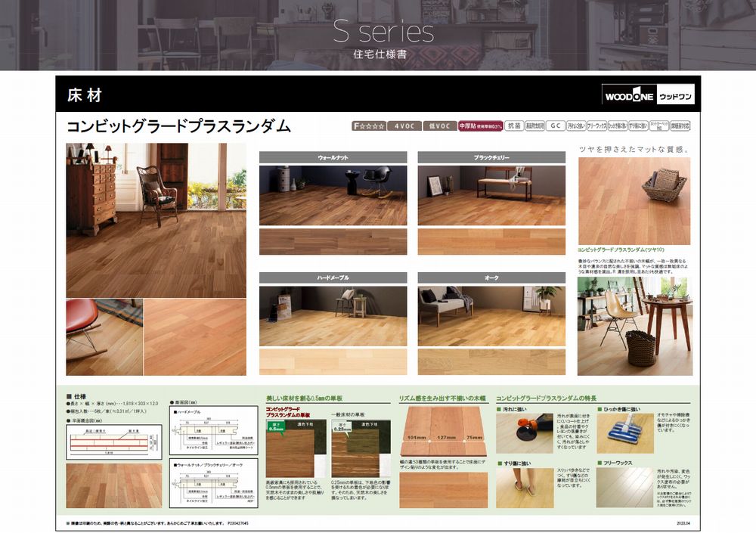Click the 101mm width label
Image resolution: width=756 pixels, height=533 pixels.
pos(417,438)
